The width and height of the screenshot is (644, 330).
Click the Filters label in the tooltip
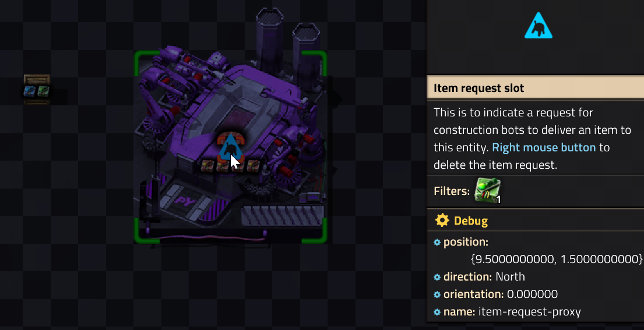(452, 191)
